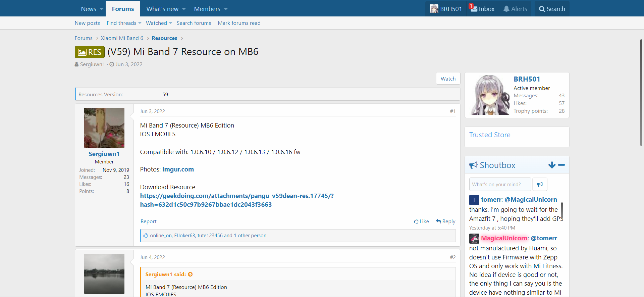The image size is (644, 297).
Task: Open @tomerr mention link
Action: pos(544,238)
